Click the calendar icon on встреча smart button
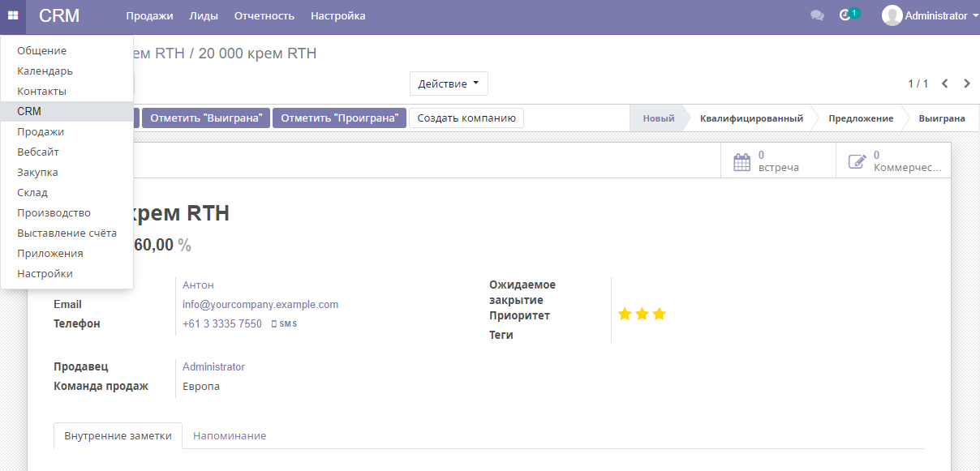The image size is (980, 471). tap(742, 161)
